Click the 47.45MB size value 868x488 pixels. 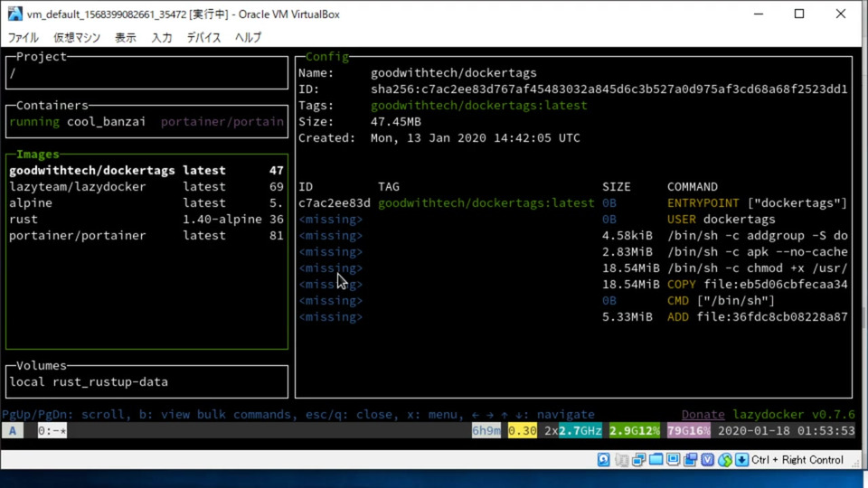click(x=396, y=122)
